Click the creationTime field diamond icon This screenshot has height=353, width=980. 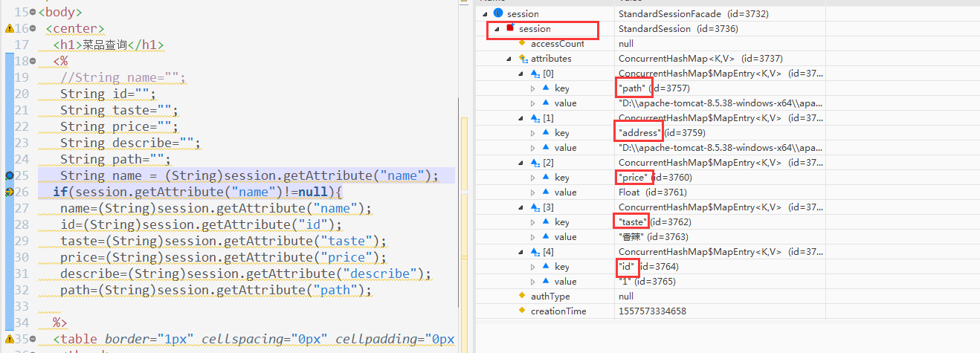tap(522, 311)
